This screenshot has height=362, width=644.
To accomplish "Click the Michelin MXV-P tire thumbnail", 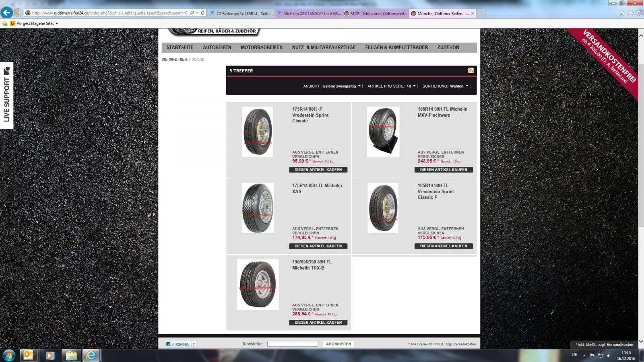I will [383, 132].
